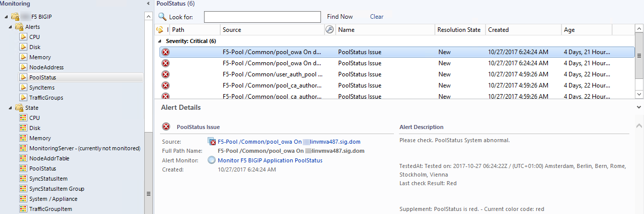Image resolution: width=644 pixels, height=214 pixels.
Task: Click the Look for search field
Action: [262, 17]
